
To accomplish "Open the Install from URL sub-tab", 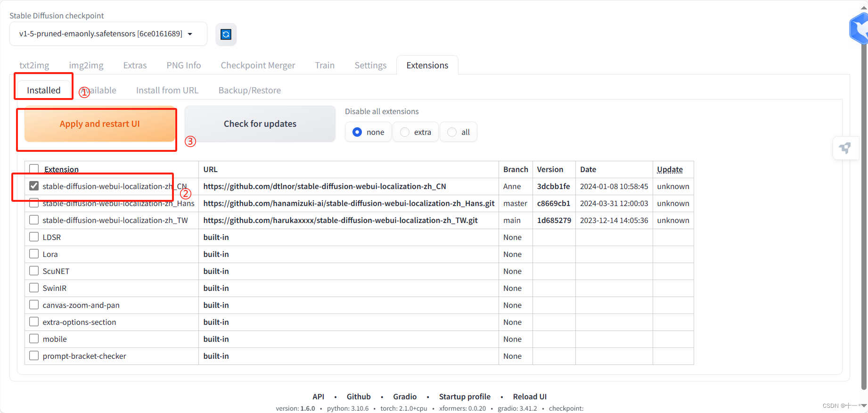I will 167,90.
